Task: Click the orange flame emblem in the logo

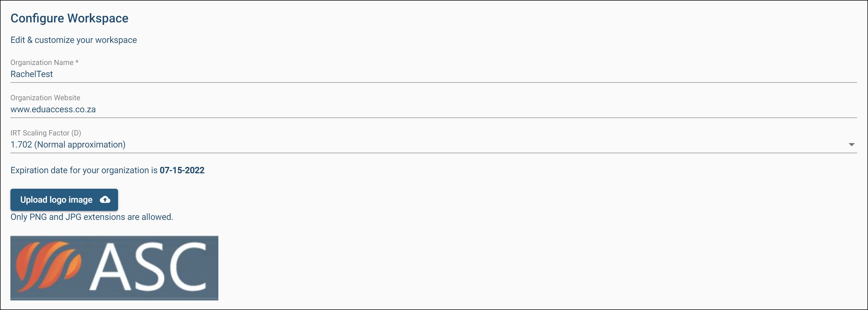Action: coord(48,266)
